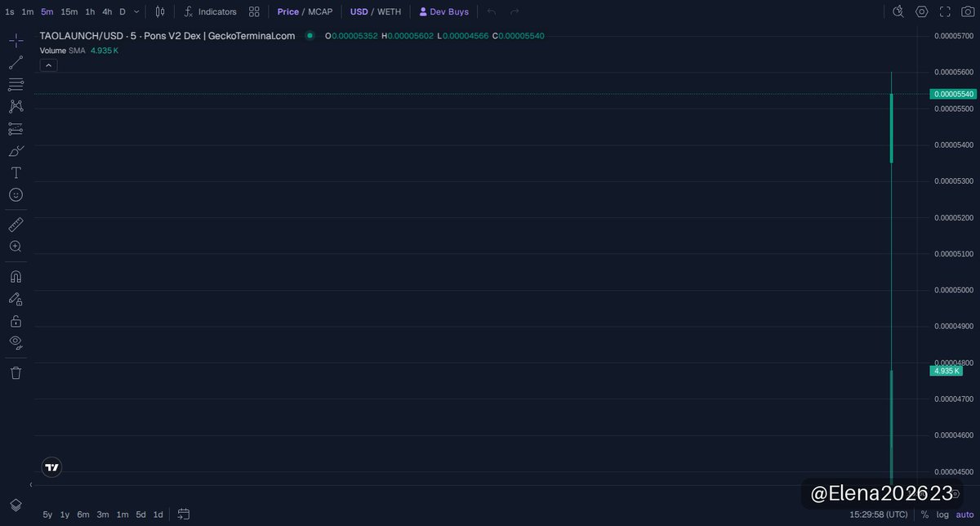Select the 4h interval
Image resolution: width=980 pixels, height=526 pixels.
pyautogui.click(x=107, y=11)
